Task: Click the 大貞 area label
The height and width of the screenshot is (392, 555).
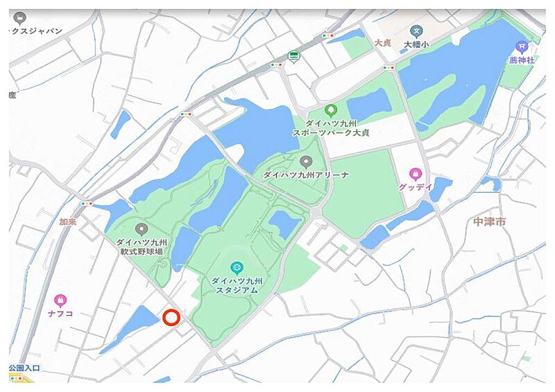Action: click(x=383, y=43)
